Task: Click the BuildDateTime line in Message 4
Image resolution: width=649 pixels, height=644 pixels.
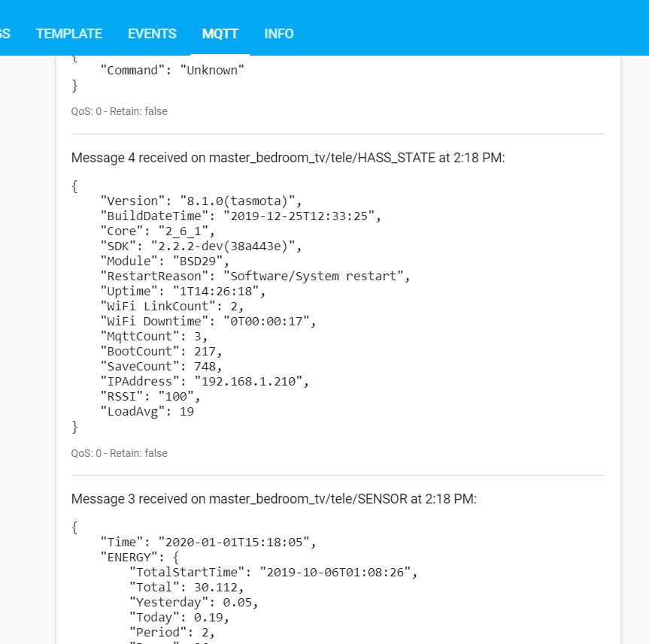Action: pos(241,216)
